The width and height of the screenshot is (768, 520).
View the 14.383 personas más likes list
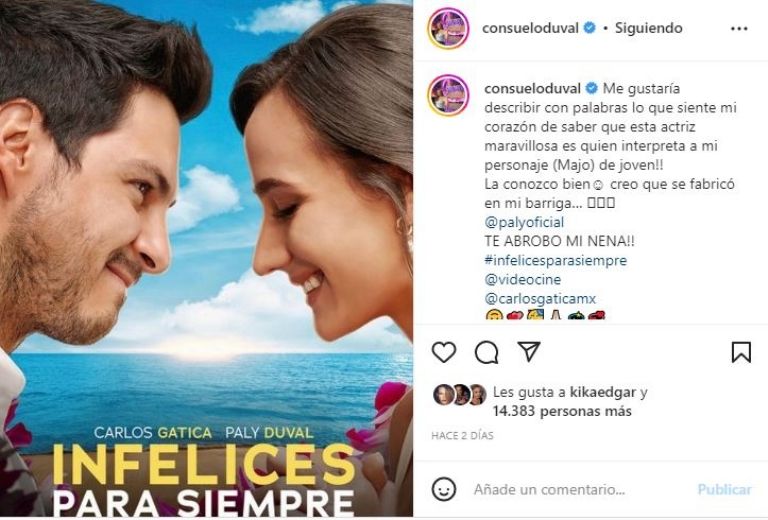click(562, 411)
